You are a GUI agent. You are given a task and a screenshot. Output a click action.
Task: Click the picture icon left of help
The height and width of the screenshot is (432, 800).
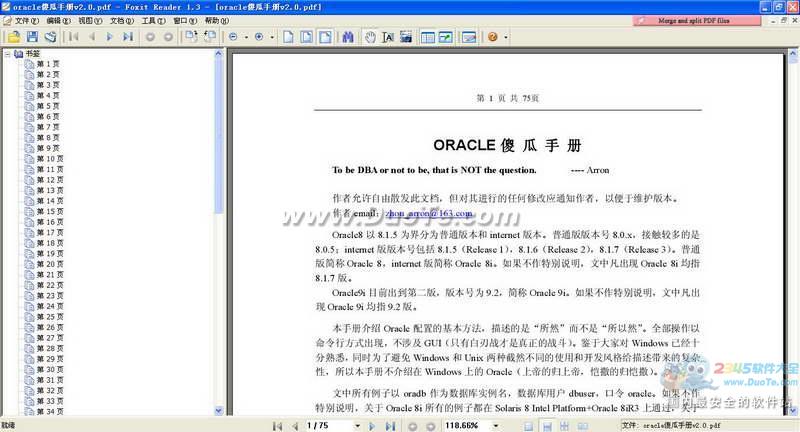pos(468,37)
